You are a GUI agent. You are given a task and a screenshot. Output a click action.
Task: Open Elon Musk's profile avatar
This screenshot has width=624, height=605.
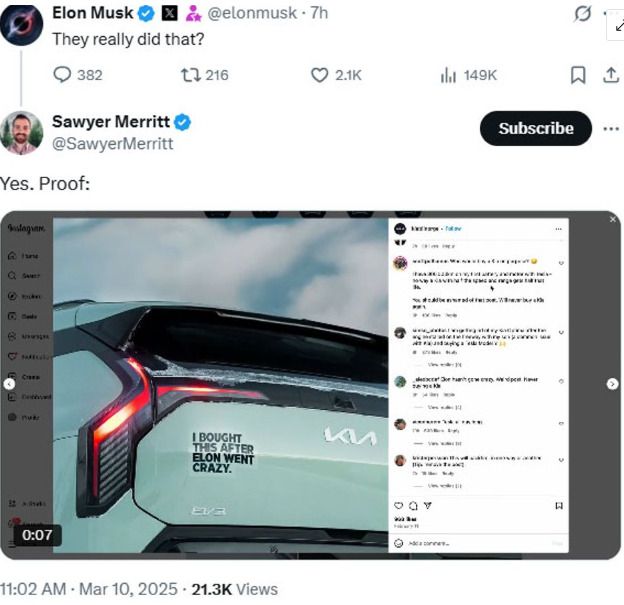pyautogui.click(x=21, y=21)
